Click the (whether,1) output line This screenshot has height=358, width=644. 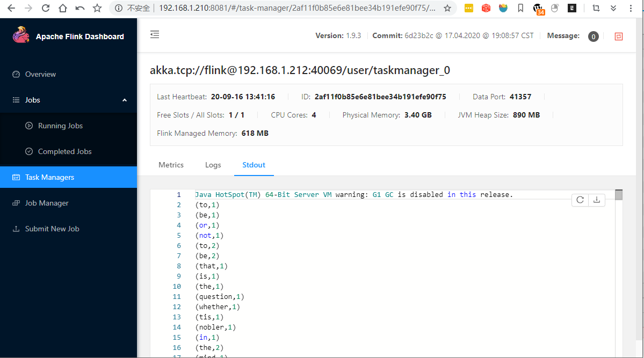(x=218, y=306)
